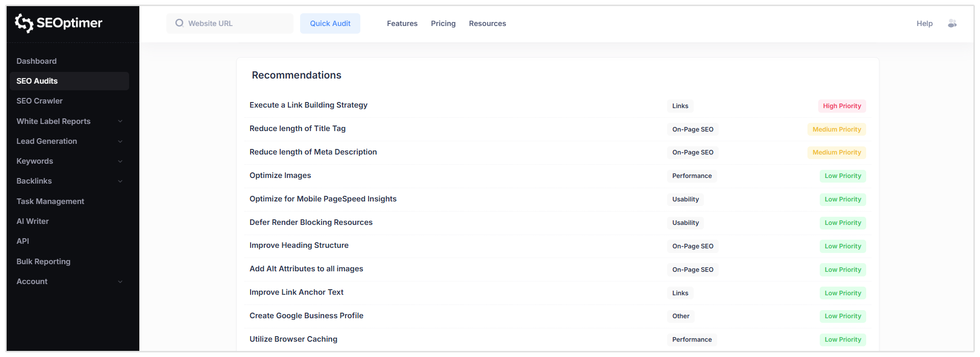This screenshot has width=980, height=357.
Task: Click Low Priority badge for Heading Structure
Action: [843, 246]
